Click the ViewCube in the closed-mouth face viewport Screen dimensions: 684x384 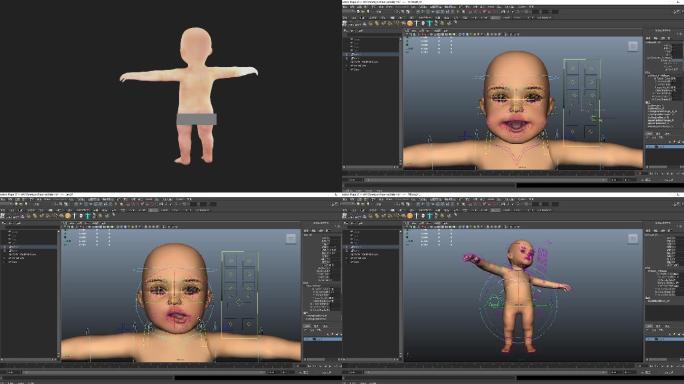(x=291, y=238)
